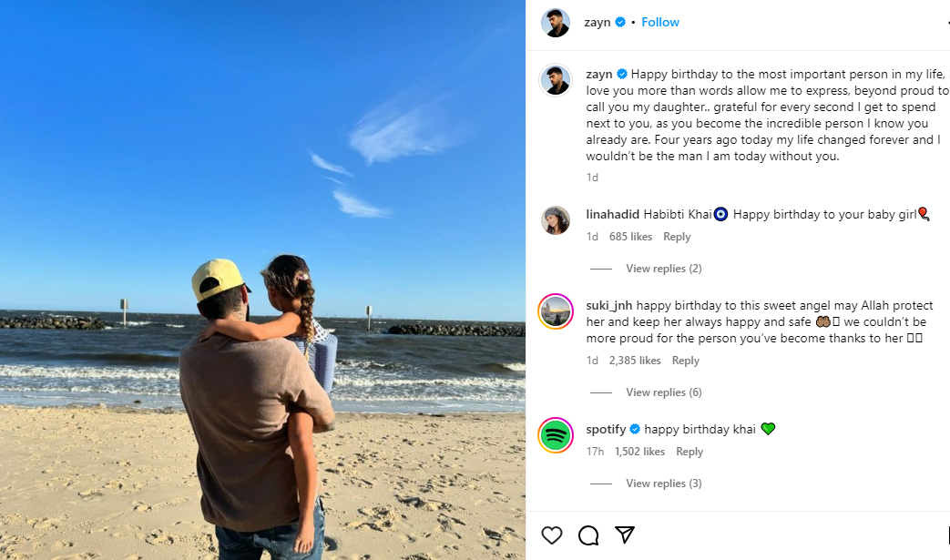950x560 pixels.
Task: Open the linahadid username link
Action: tap(613, 215)
